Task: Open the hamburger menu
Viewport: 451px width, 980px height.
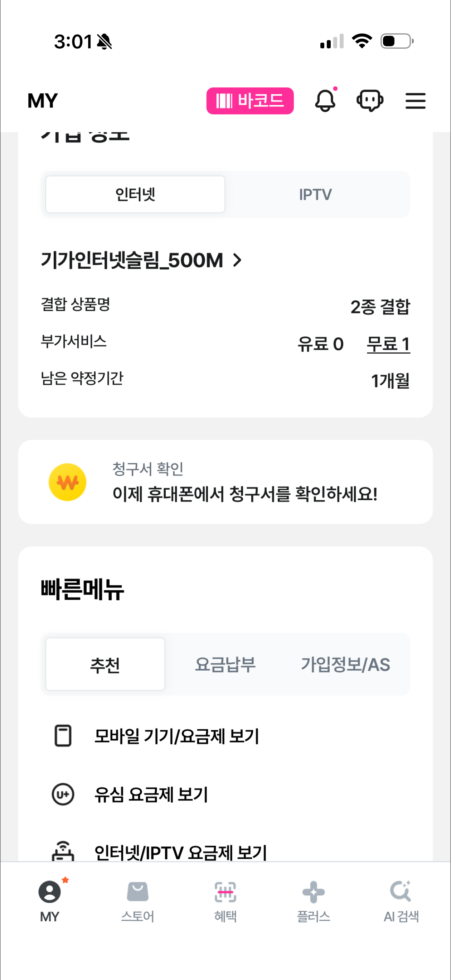Action: [415, 101]
